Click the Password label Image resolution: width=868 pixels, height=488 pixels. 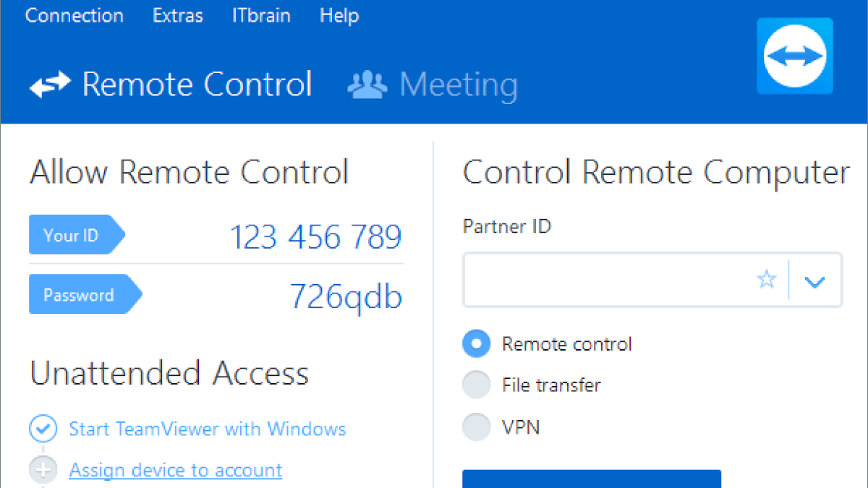[x=85, y=294]
